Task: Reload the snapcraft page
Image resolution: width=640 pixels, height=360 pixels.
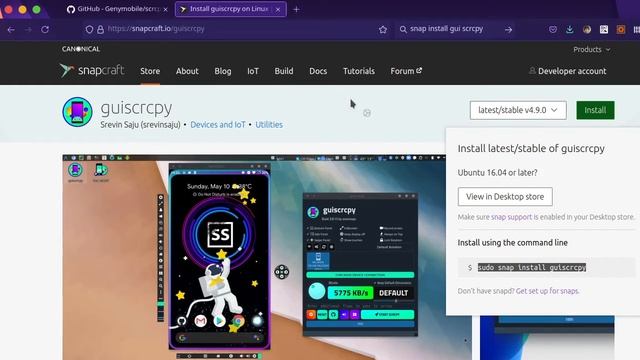Action: tap(45, 29)
